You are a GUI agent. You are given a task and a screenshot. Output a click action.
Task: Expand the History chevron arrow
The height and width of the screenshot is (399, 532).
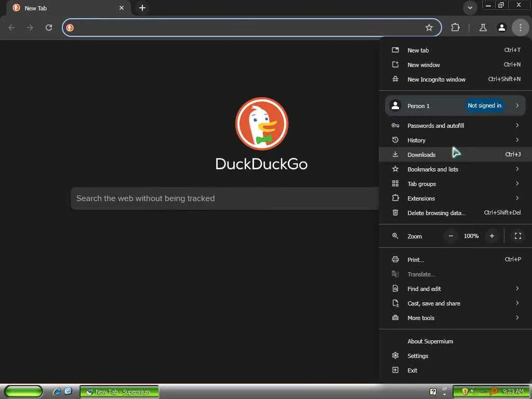click(x=517, y=140)
